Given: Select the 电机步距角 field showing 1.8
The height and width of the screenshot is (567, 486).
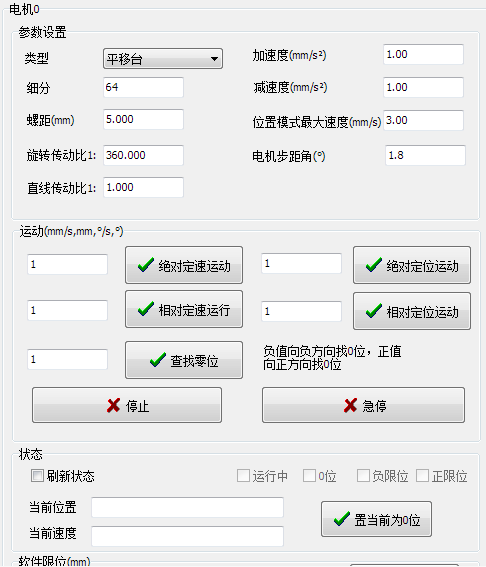Looking at the screenshot, I should pyautogui.click(x=425, y=155).
